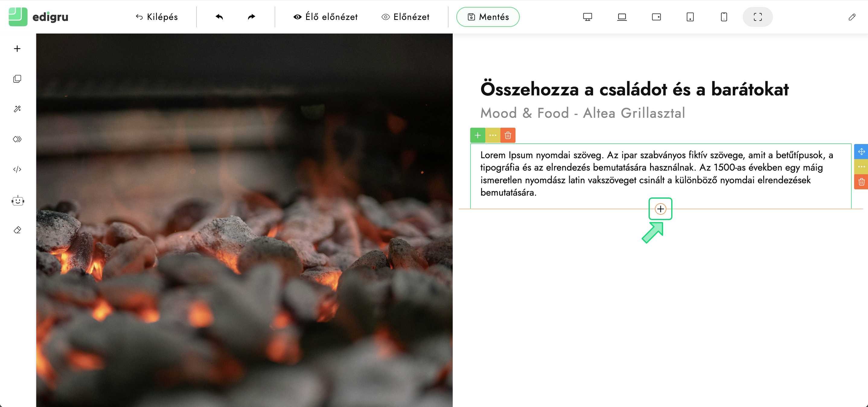
Task: Open the Előnézet preview
Action: 405,17
